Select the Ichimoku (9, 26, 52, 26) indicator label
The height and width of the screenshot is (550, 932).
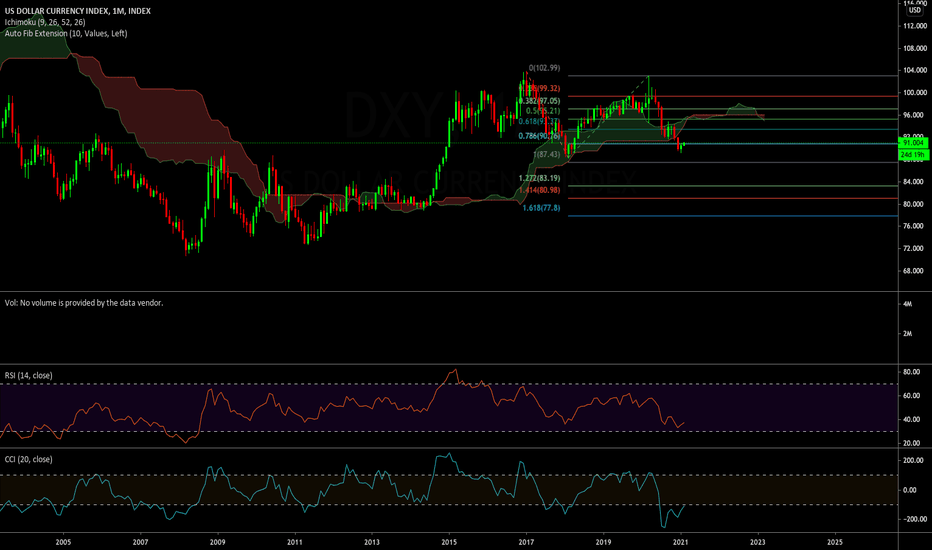click(45, 22)
